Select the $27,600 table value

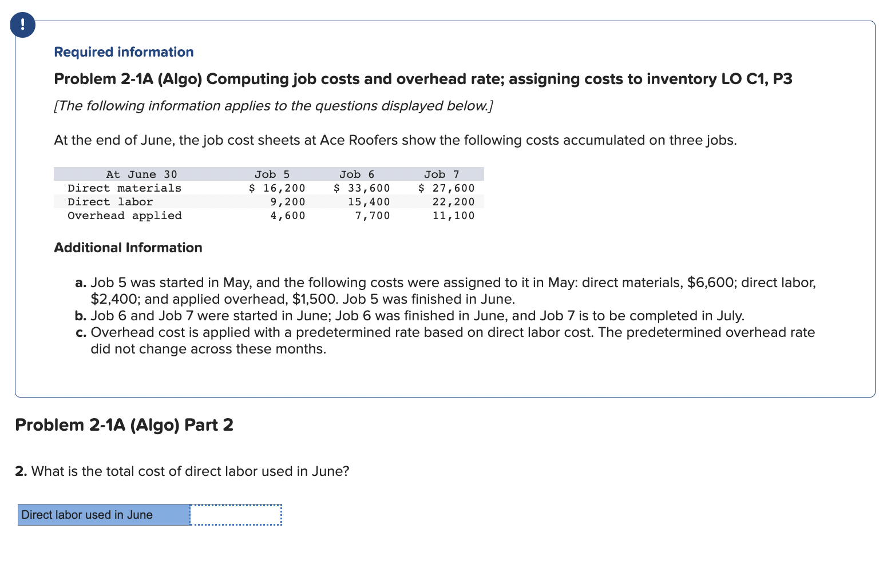[446, 188]
